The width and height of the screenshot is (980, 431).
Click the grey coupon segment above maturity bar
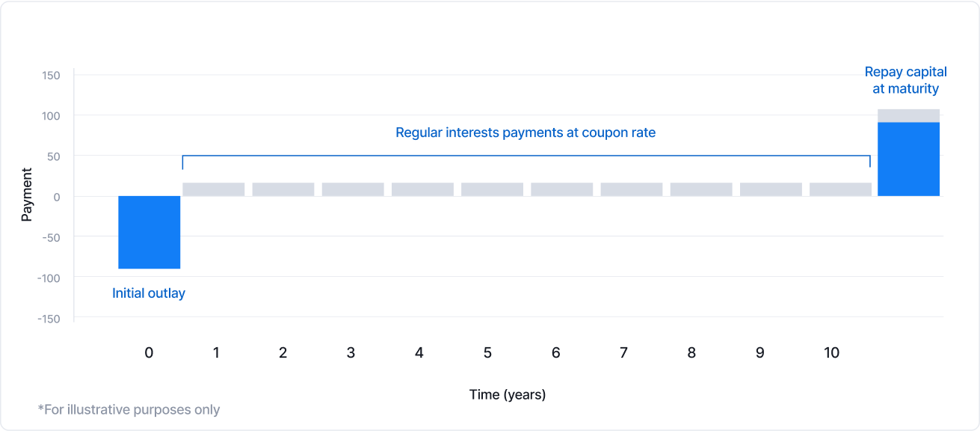pos(908,115)
